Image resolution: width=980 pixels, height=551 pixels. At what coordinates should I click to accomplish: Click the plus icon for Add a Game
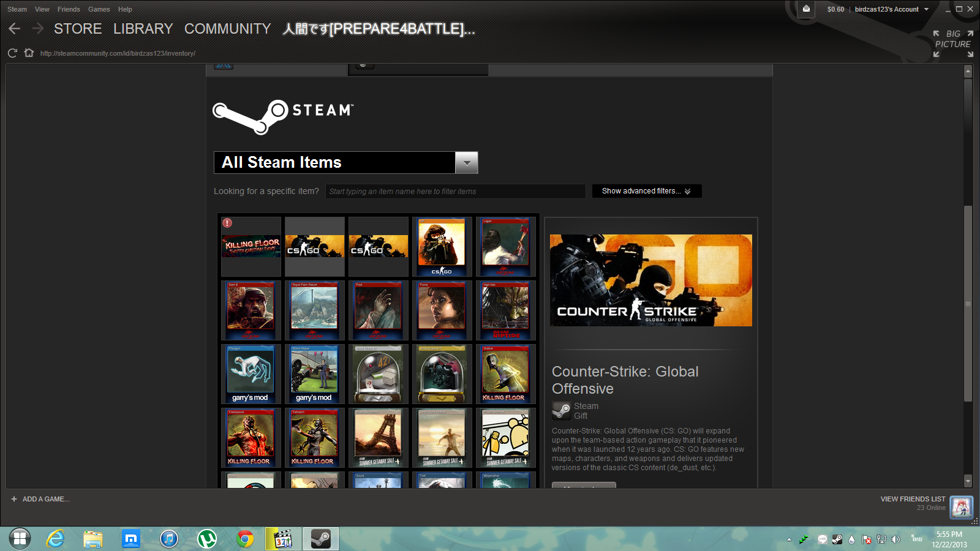pos(14,499)
